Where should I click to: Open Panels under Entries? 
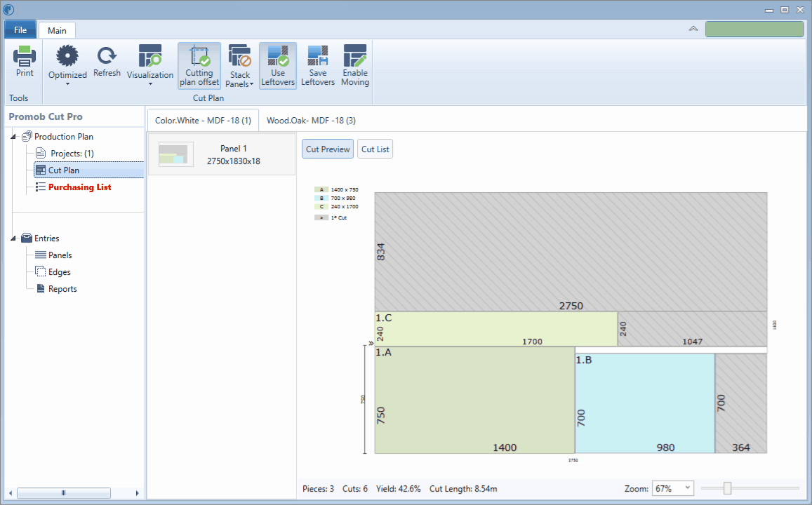[x=60, y=255]
